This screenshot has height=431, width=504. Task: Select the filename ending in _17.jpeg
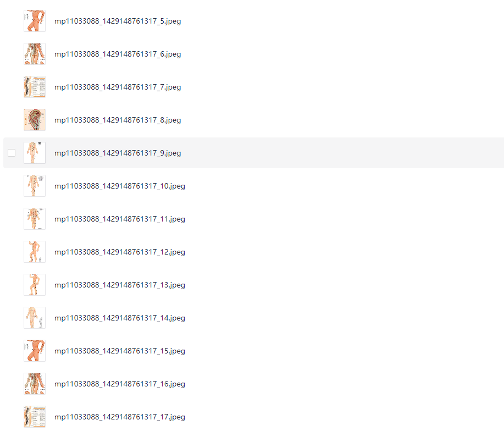pos(120,417)
